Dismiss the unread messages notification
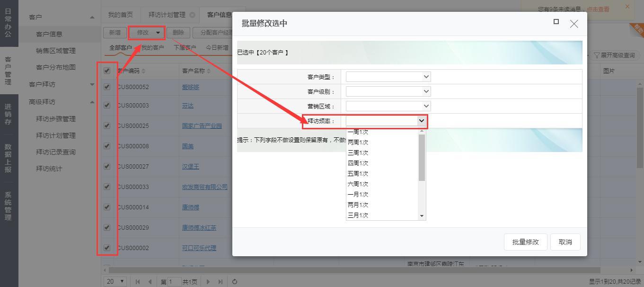Screen dimensions: 644x287 [627, 7]
